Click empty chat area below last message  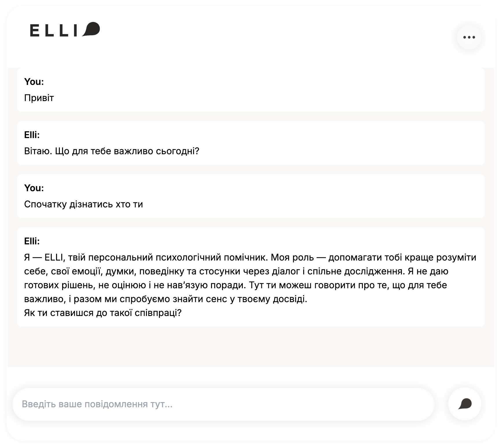[x=250, y=347]
